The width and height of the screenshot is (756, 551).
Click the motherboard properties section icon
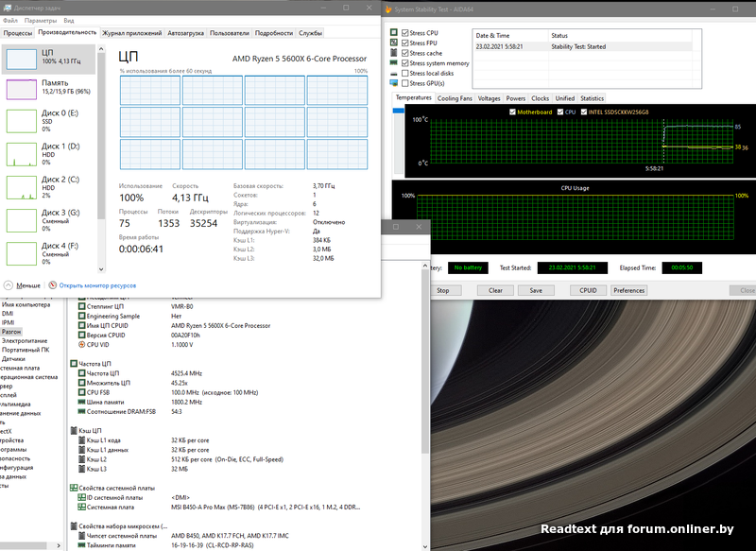coord(74,488)
